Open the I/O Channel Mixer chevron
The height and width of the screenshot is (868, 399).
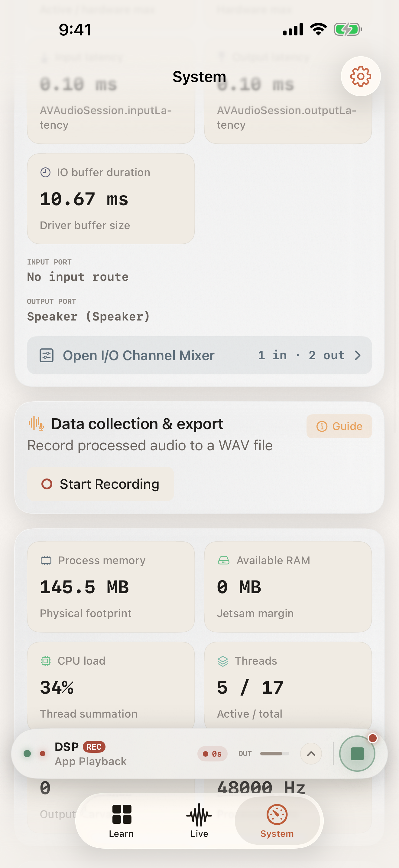[x=357, y=355]
